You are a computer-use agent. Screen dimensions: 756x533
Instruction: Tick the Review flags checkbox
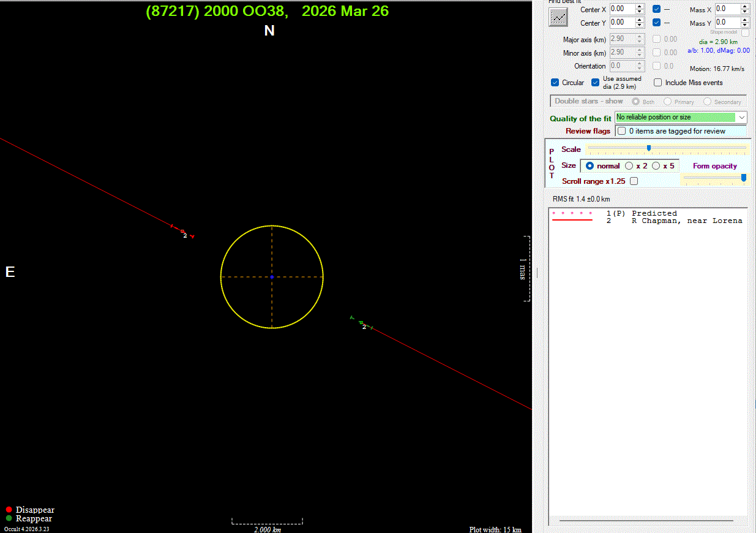[622, 131]
